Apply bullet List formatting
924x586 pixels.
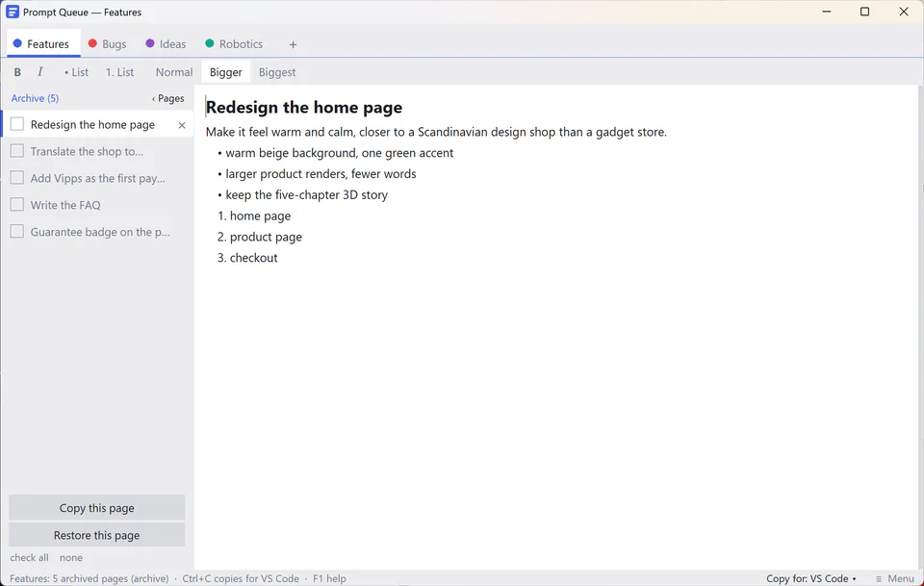(x=76, y=72)
